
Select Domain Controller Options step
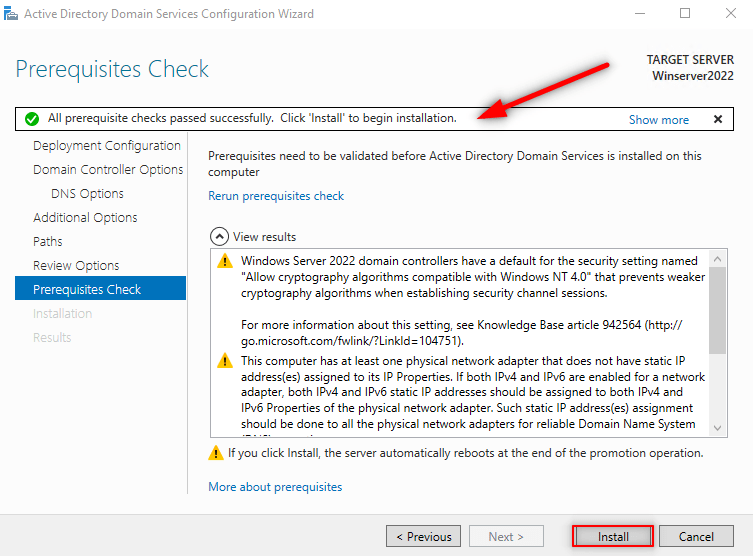point(108,170)
